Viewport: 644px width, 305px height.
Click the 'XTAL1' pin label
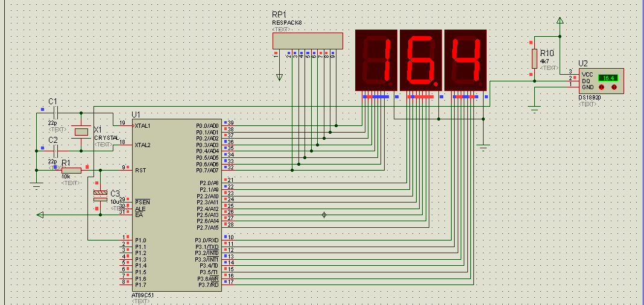[x=142, y=125]
